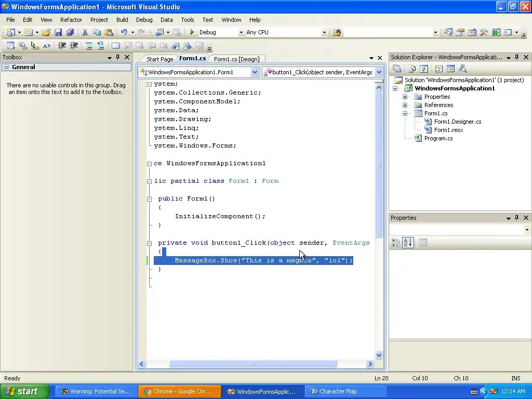Screen dimensions: 532x399
Task: Switch to the Form1.cs [Design] tab
Action: (x=237, y=59)
